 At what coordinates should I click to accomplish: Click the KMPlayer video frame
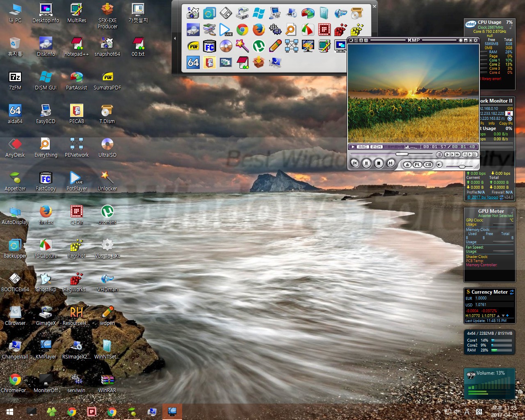coord(413,94)
